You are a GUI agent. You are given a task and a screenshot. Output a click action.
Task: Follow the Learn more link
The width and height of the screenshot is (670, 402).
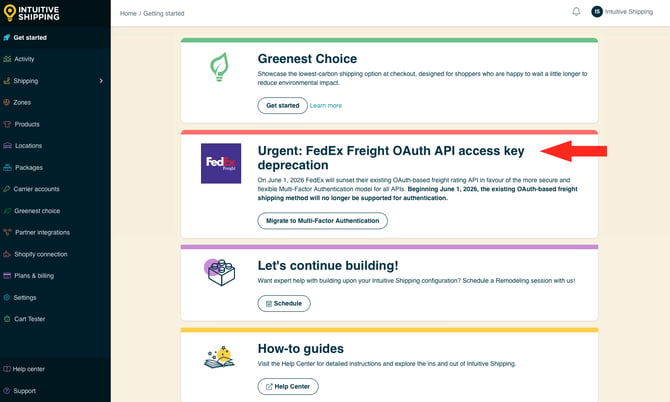(x=326, y=106)
